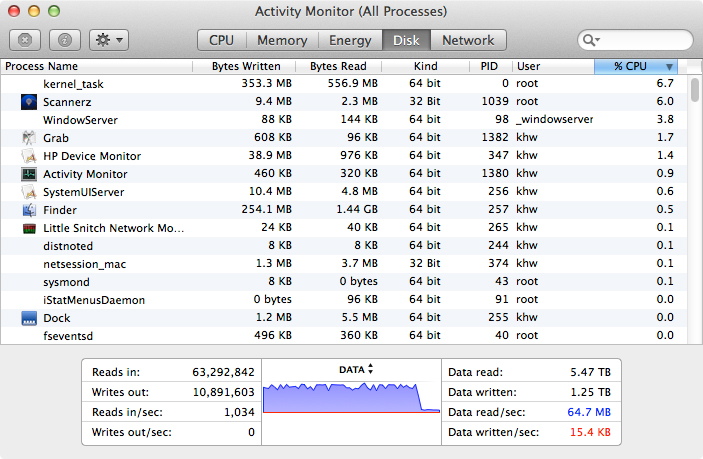Click Finder's 1.44 GB bytes read

point(357,209)
